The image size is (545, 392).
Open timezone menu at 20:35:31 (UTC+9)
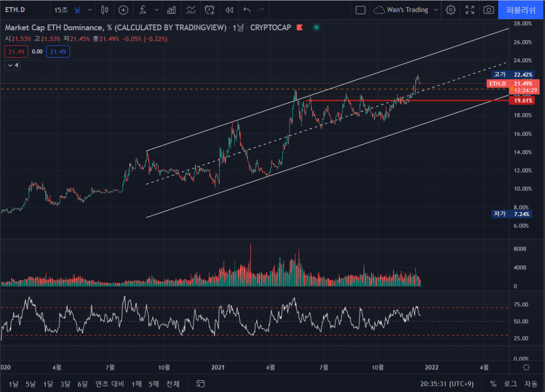pos(447,384)
